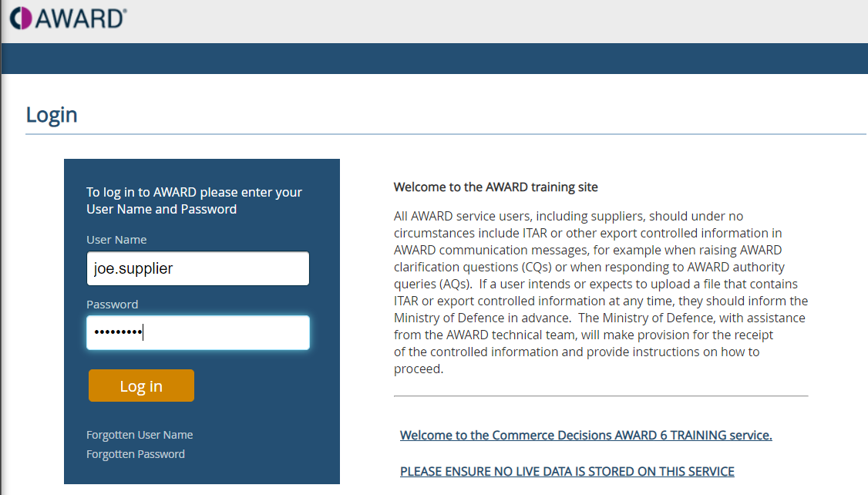Click the orange Log in button

(x=141, y=386)
